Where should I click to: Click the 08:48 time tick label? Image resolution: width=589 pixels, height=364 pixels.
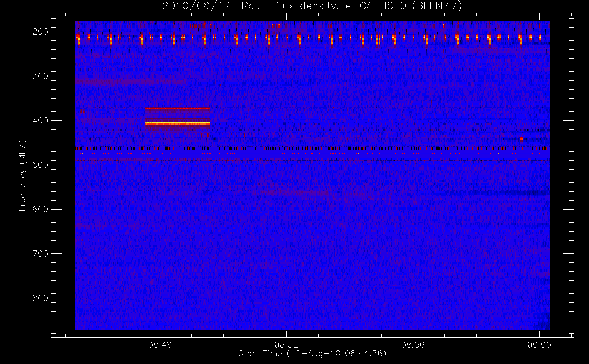(160, 344)
